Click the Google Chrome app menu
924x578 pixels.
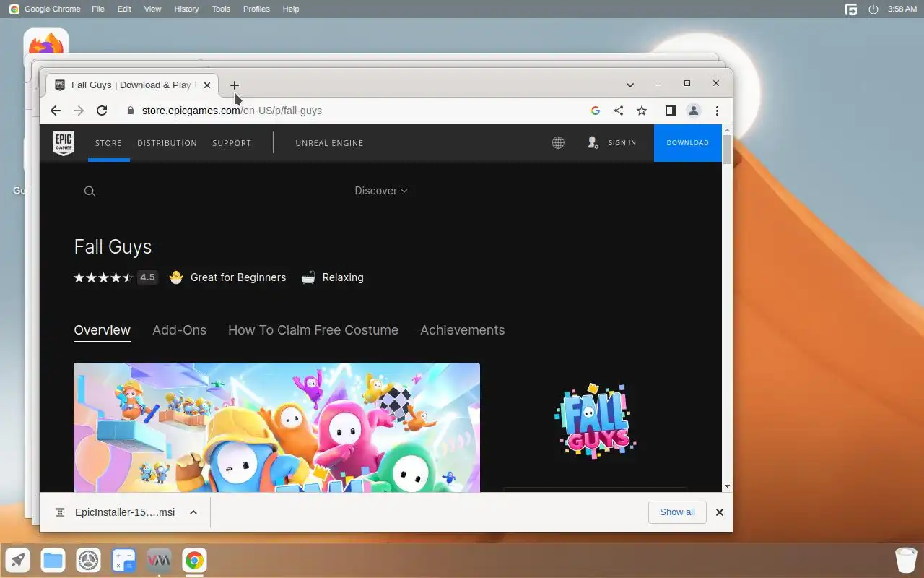[x=53, y=9]
